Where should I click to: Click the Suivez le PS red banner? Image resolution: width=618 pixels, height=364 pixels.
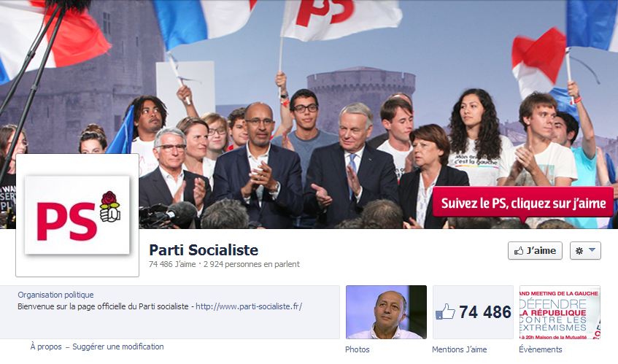point(523,204)
